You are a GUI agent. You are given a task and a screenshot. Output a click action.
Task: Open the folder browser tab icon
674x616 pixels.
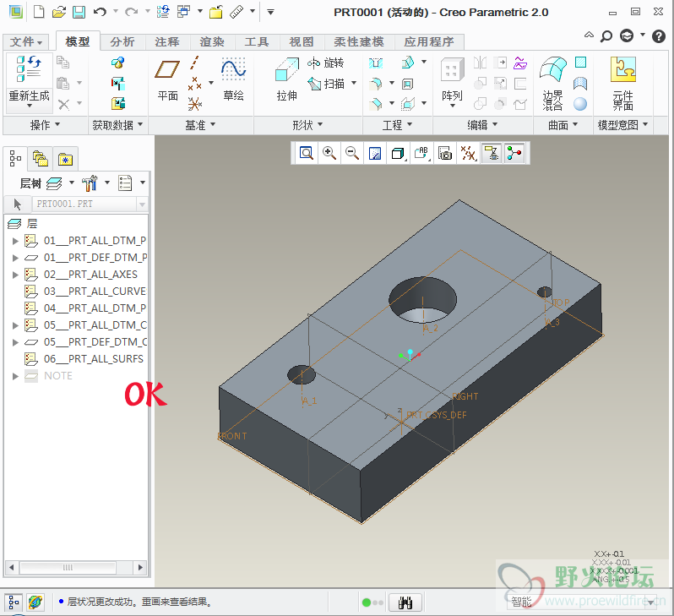(41, 158)
